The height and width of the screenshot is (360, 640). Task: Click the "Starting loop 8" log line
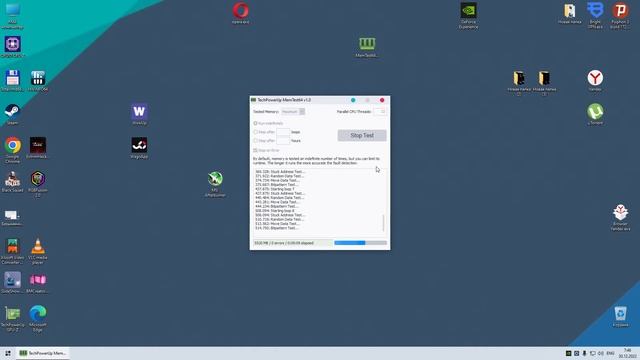pyautogui.click(x=275, y=211)
